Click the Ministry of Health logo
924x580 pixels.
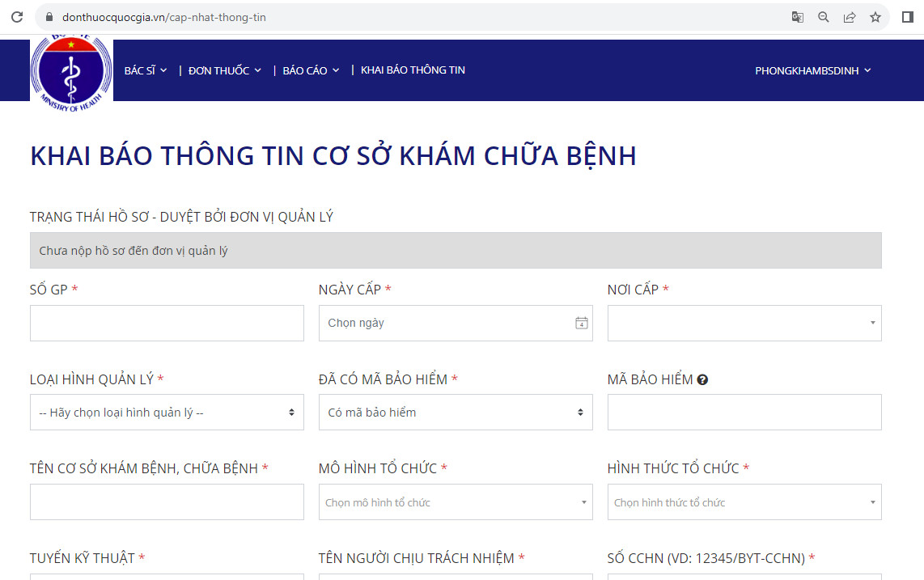(71, 72)
